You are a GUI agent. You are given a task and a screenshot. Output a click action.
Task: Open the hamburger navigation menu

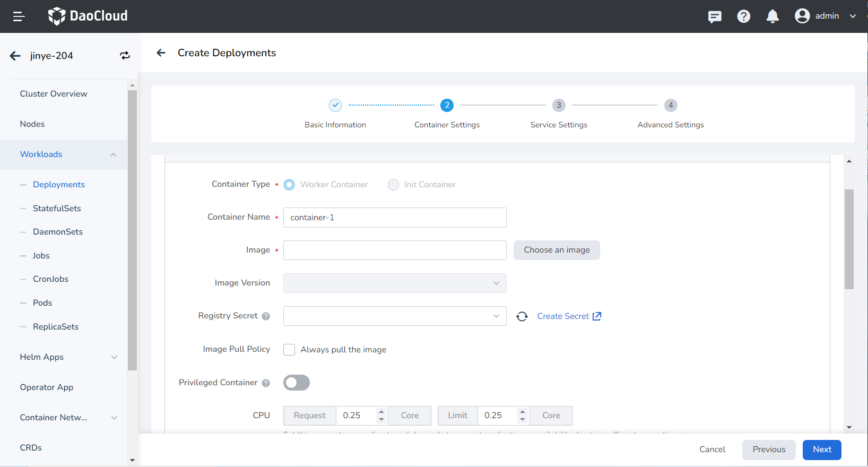point(19,16)
